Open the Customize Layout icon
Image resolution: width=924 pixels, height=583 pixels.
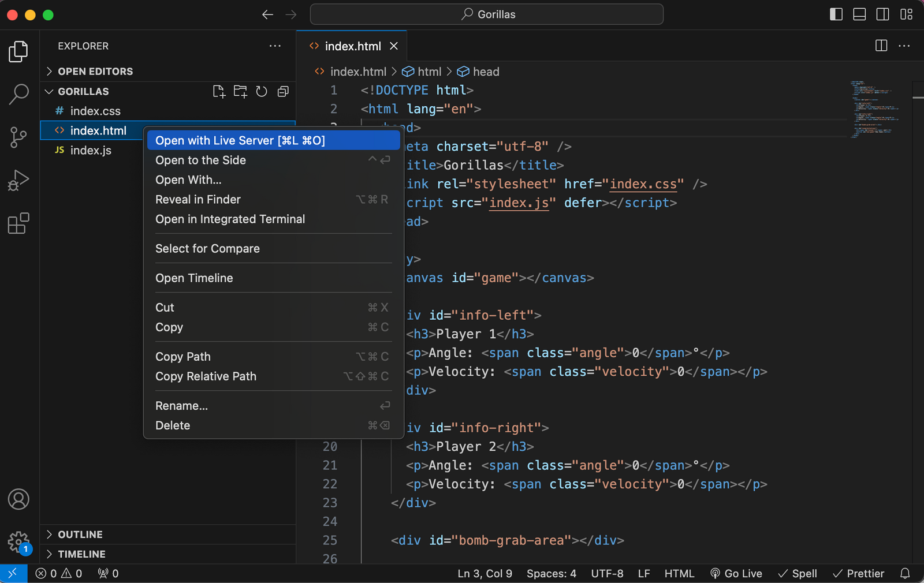tap(907, 14)
